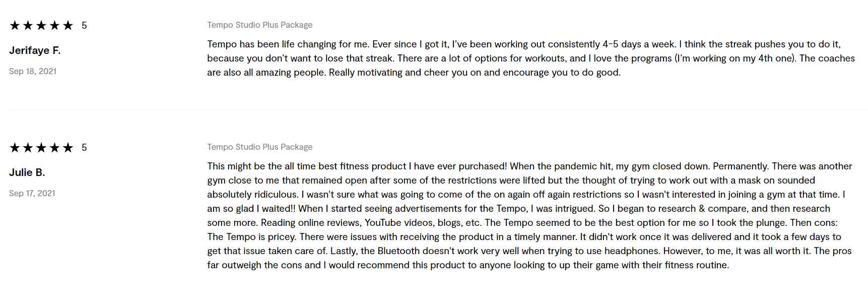Click the first star in Julie B.'s rating
This screenshot has height=294, width=868.
[15, 147]
